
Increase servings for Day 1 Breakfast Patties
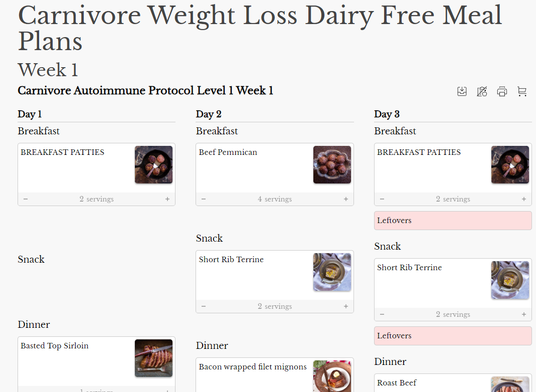point(167,199)
